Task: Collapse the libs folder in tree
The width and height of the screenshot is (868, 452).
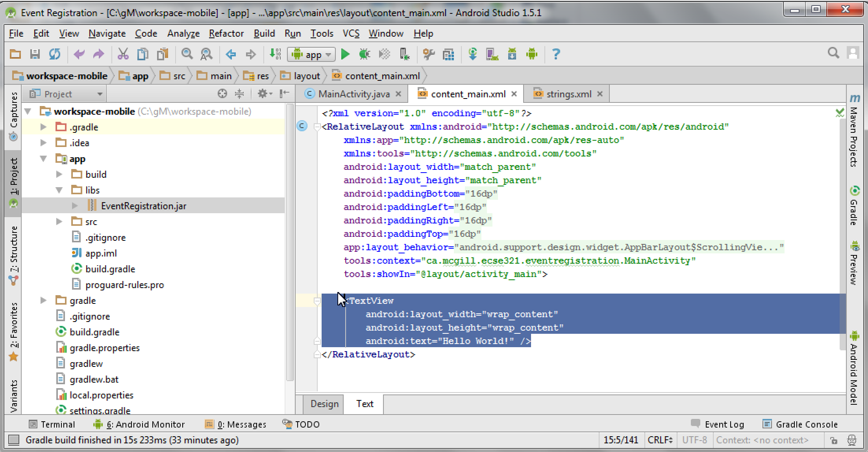Action: point(59,190)
